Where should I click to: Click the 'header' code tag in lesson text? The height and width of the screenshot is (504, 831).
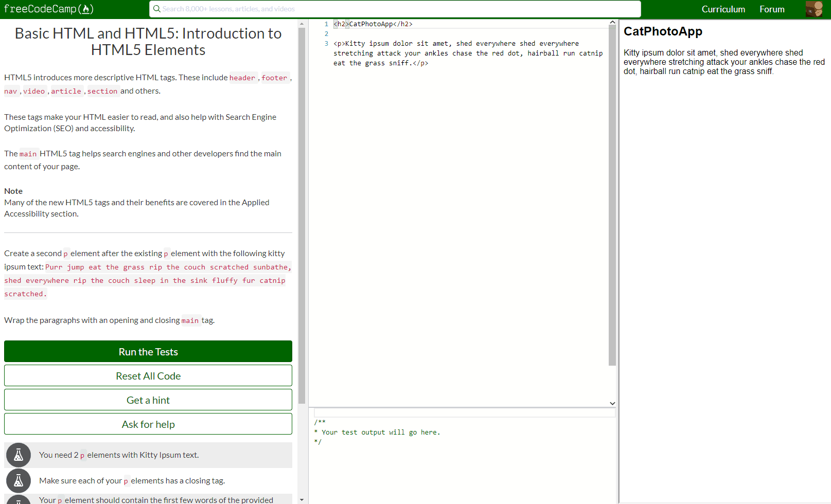pyautogui.click(x=242, y=78)
